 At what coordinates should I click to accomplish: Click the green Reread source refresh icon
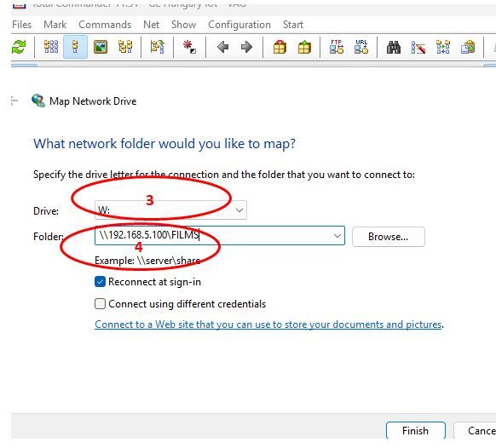point(19,47)
